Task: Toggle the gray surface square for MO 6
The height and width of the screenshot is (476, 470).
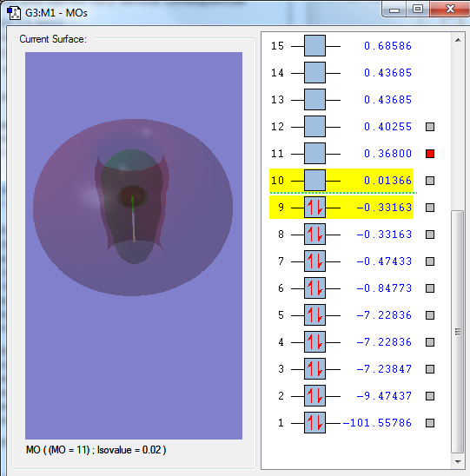Action: [x=430, y=288]
